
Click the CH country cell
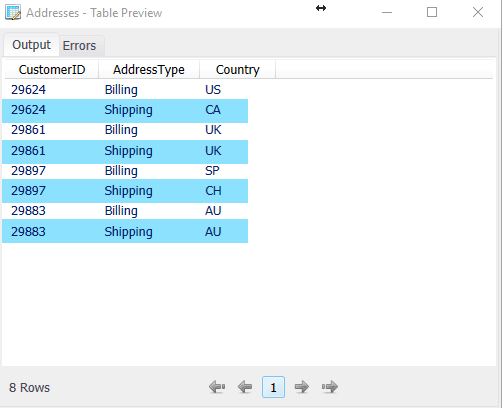tap(213, 191)
